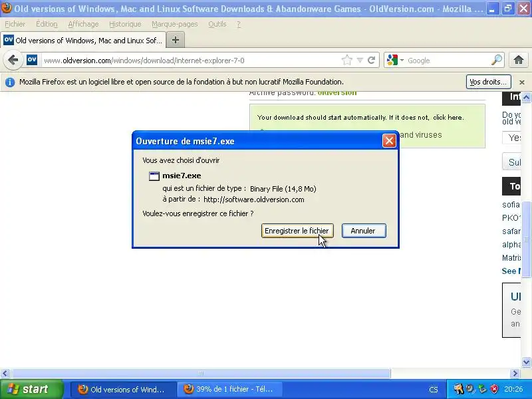532x399 pixels.
Task: Click the msie7.exe file icon in dialog
Action: click(x=154, y=176)
